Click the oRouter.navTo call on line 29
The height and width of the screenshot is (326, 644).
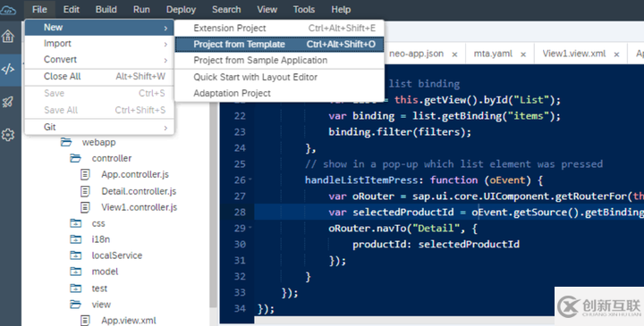point(368,228)
